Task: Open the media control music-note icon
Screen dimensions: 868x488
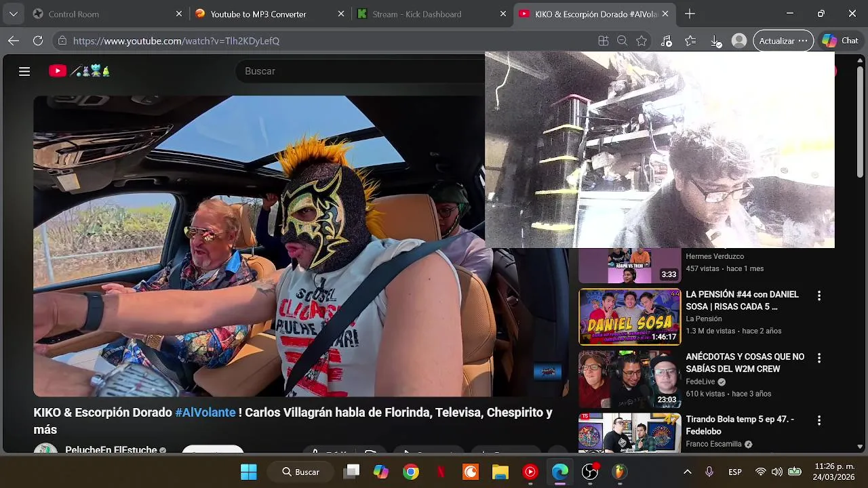Action: click(x=667, y=41)
